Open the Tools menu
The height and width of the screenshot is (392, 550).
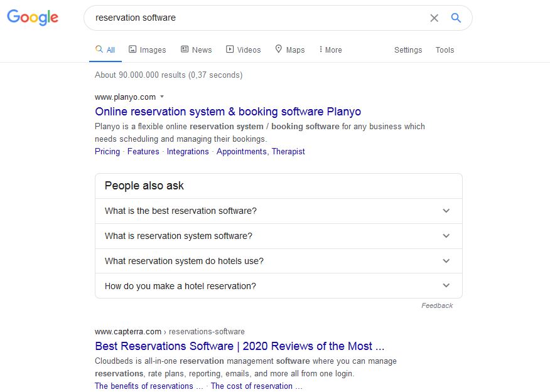445,50
